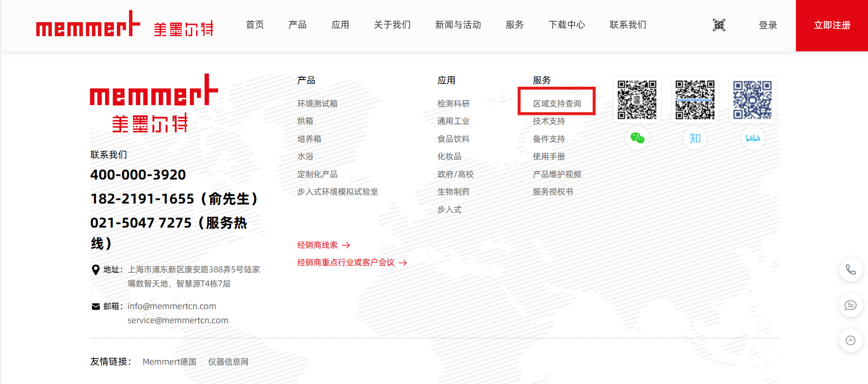Select 关于我们 in the top navigation
The image size is (868, 384).
click(392, 25)
